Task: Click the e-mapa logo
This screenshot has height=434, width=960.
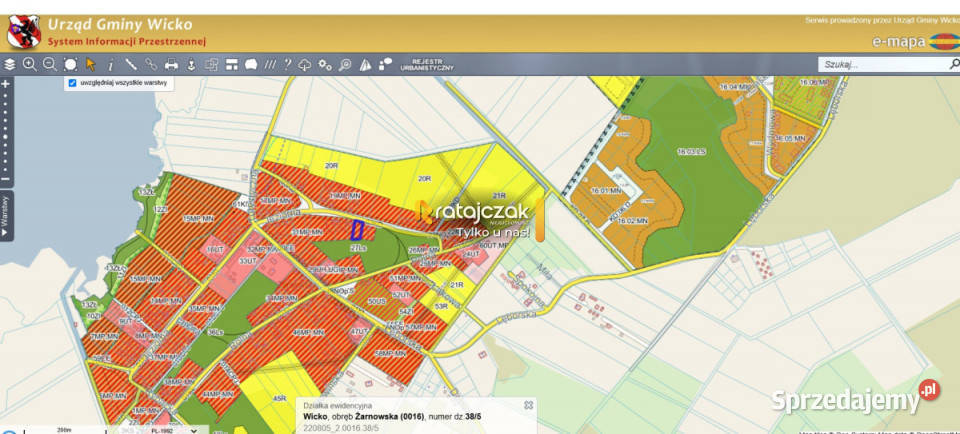Action: [915, 42]
